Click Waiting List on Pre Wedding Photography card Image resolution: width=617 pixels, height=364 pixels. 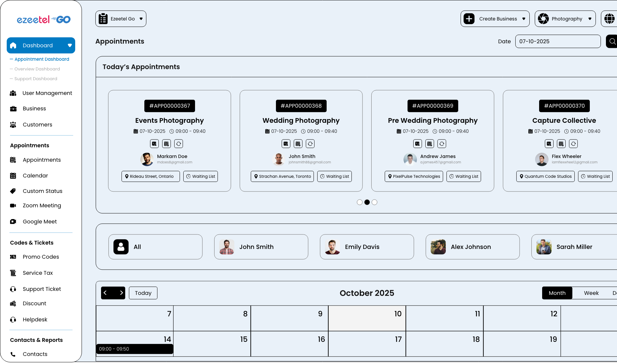pos(464,176)
